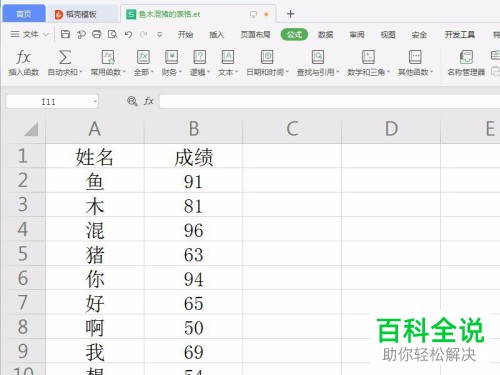This screenshot has width=500, height=375.
Task: Open the Date and Time functions icon
Action: (267, 57)
